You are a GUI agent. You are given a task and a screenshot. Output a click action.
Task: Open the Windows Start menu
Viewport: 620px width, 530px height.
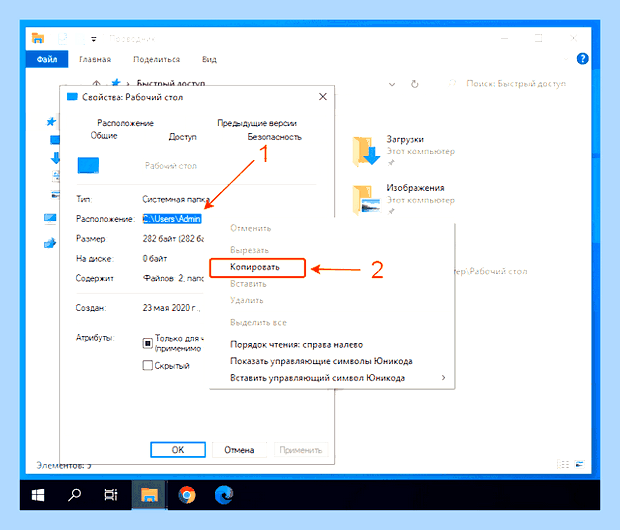[38, 495]
